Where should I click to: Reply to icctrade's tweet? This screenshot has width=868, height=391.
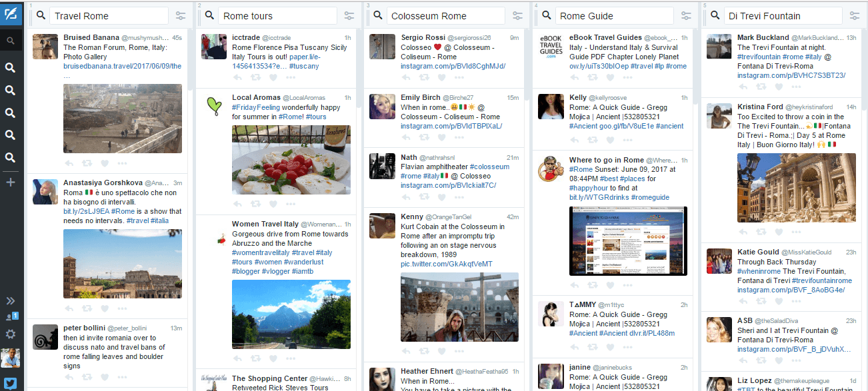[237, 78]
